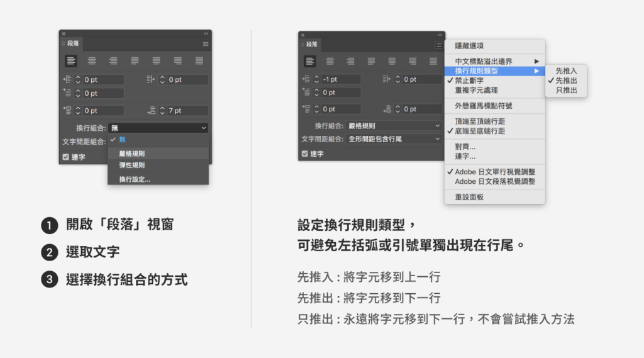This screenshot has height=358, width=644.
Task: Justify last line centered, left 段落 panel
Action: point(157,61)
